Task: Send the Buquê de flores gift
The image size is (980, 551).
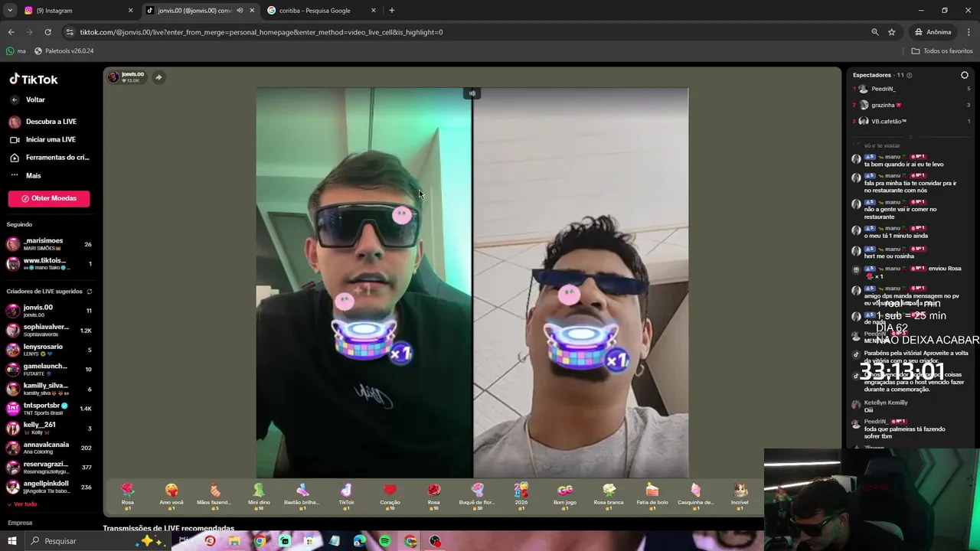Action: 477,496
